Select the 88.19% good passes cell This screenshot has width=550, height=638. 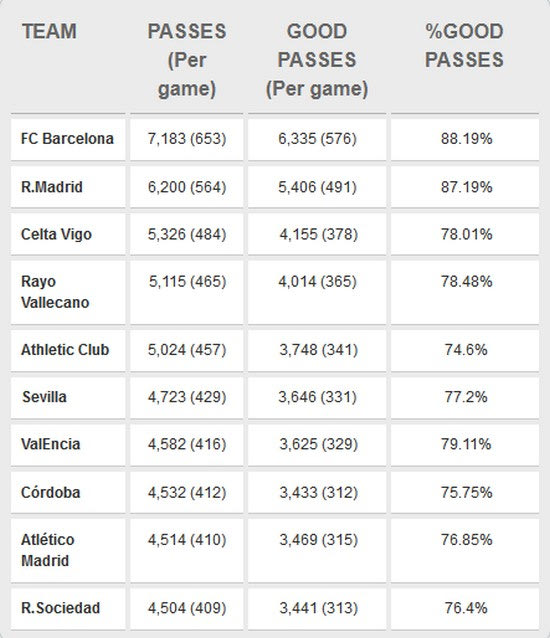coord(467,139)
